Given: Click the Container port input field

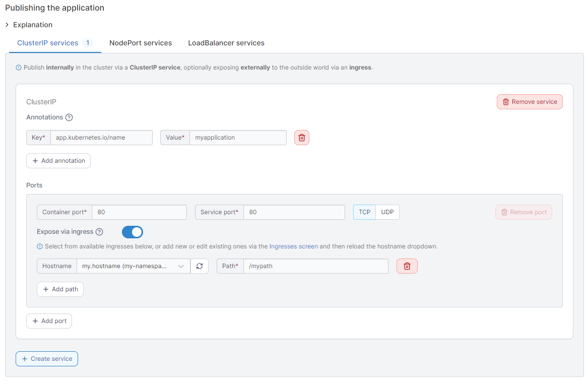Looking at the screenshot, I should point(139,212).
